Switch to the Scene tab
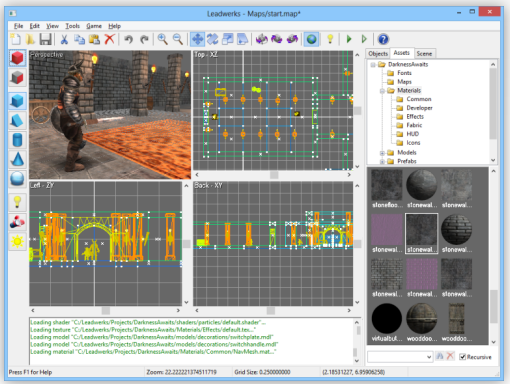This screenshot has height=384, width=510. point(424,54)
